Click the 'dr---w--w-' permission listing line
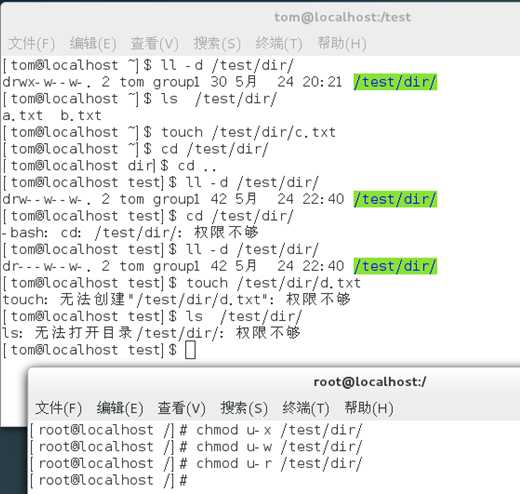 pyautogui.click(x=219, y=266)
